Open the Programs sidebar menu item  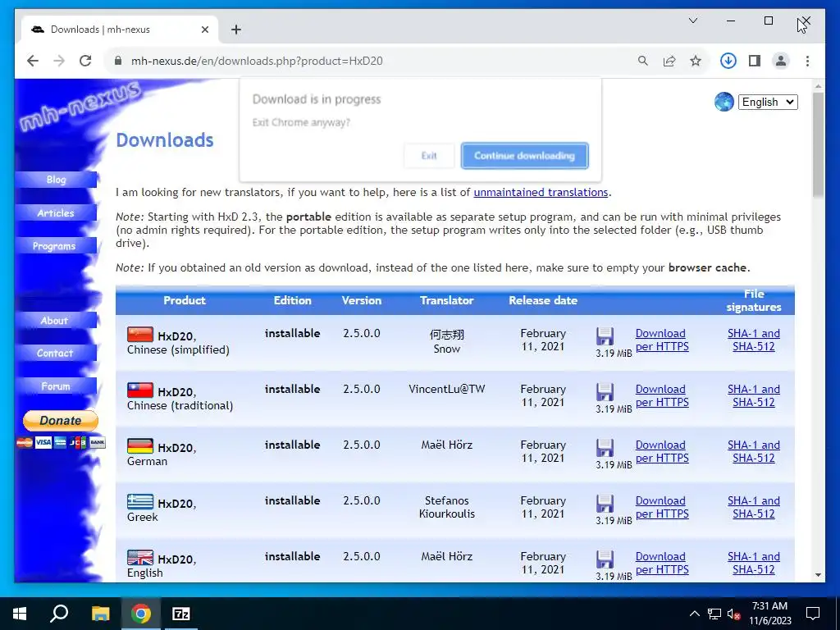(57, 246)
